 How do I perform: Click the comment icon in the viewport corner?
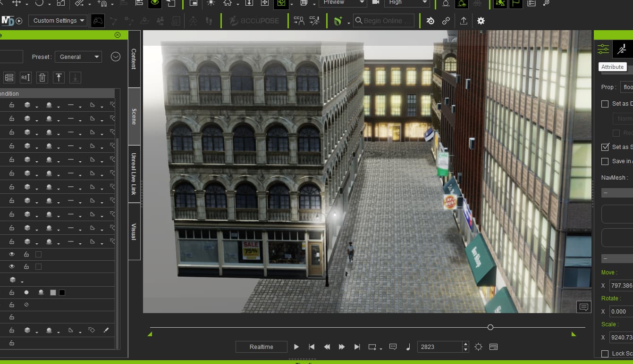pos(583,307)
